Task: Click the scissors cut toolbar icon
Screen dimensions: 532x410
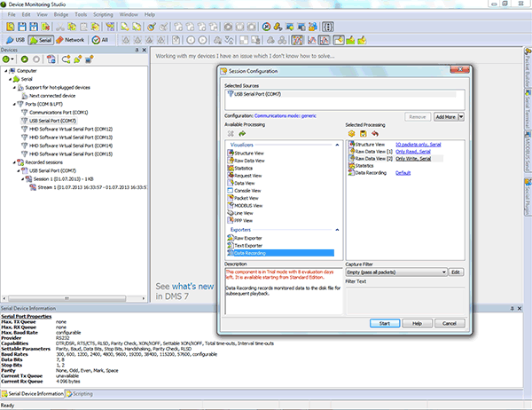Action: [60, 27]
